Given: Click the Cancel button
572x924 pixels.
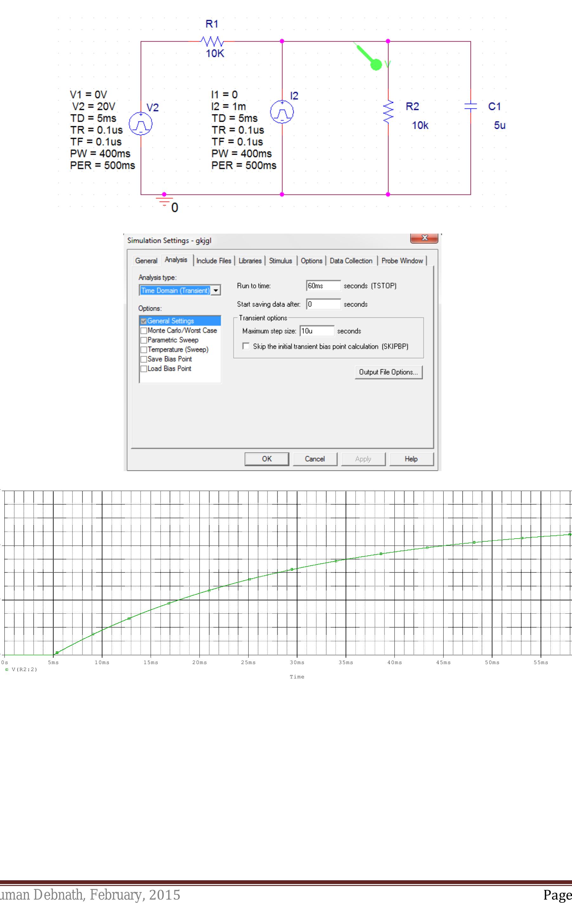Looking at the screenshot, I should 315,459.
